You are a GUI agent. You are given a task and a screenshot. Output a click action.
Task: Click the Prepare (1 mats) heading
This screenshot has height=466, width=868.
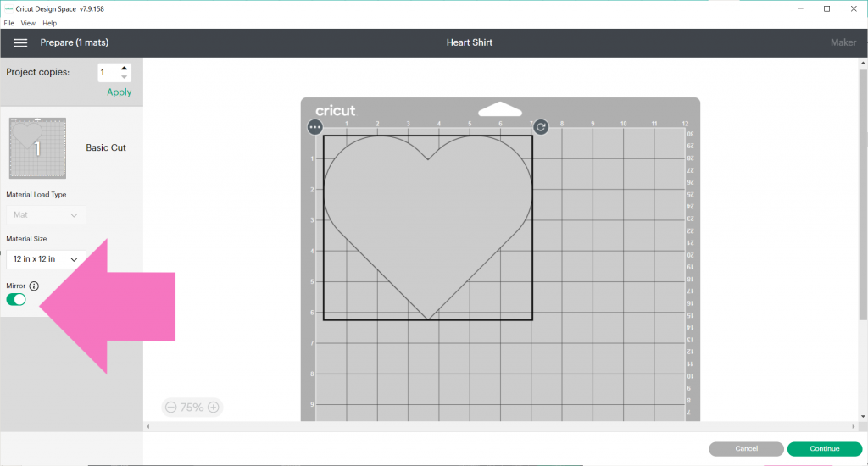coord(75,42)
